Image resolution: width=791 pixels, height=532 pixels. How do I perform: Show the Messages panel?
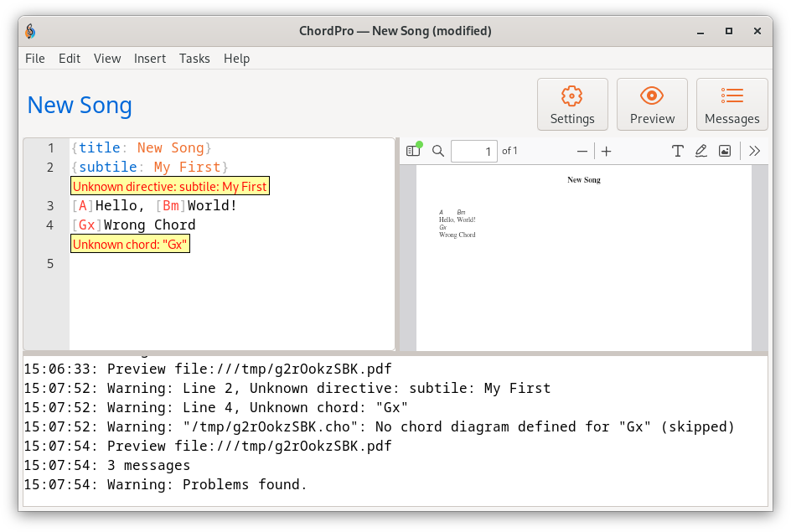click(x=732, y=105)
